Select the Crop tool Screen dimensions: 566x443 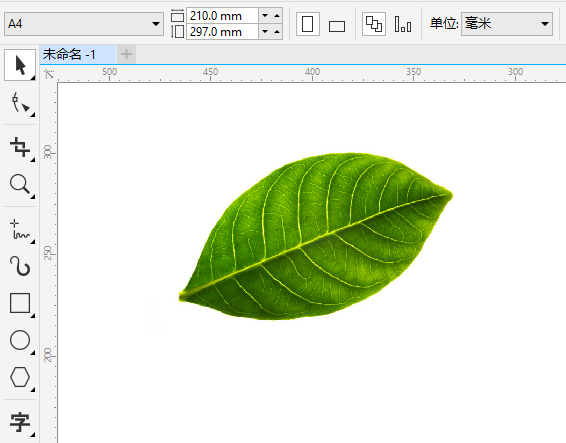[20, 147]
